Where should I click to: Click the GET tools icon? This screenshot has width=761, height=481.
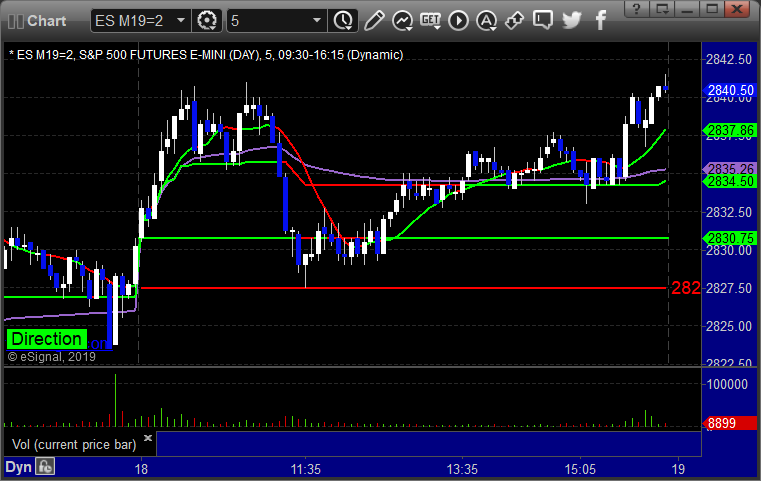coord(430,21)
